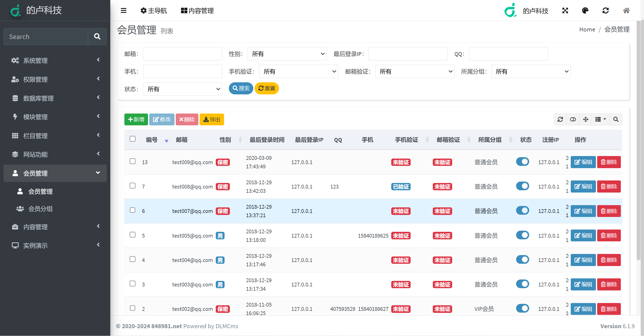
Task: Sort by 性别 column arrows
Action: click(x=240, y=140)
